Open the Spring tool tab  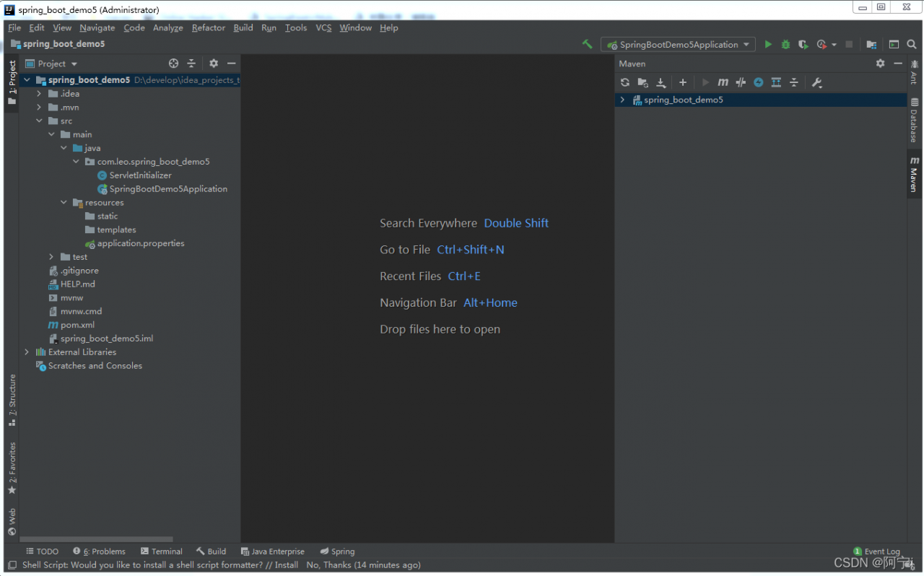click(337, 551)
